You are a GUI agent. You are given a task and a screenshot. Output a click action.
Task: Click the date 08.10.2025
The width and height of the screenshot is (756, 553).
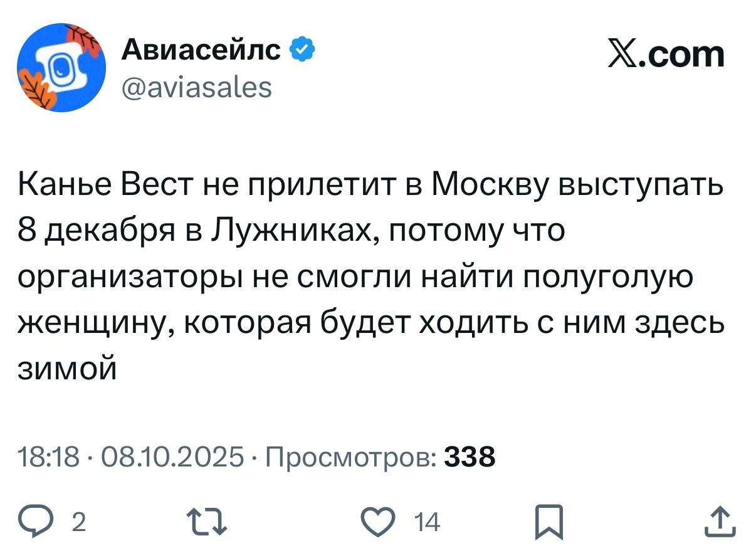tap(172, 457)
